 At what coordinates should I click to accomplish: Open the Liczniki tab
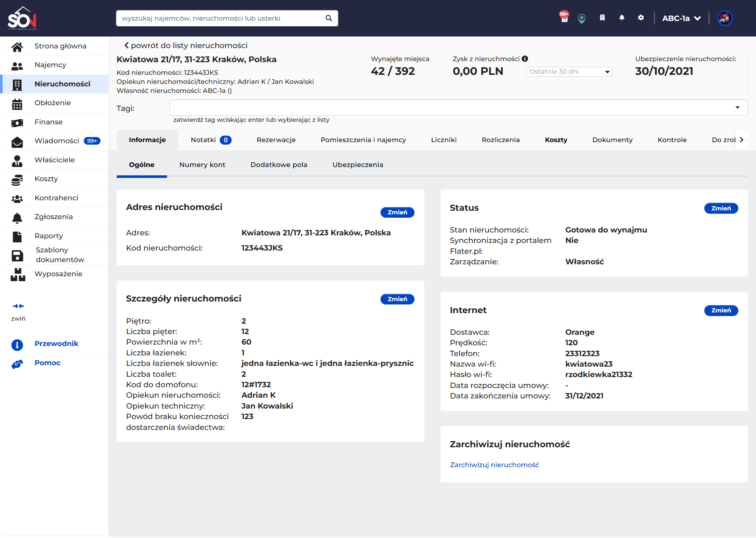[x=444, y=140]
